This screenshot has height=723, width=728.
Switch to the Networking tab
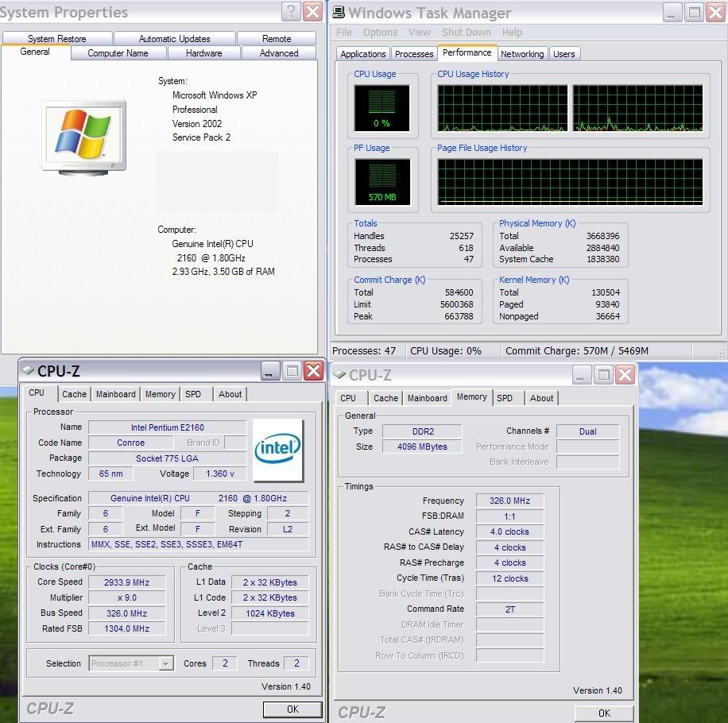point(522,54)
